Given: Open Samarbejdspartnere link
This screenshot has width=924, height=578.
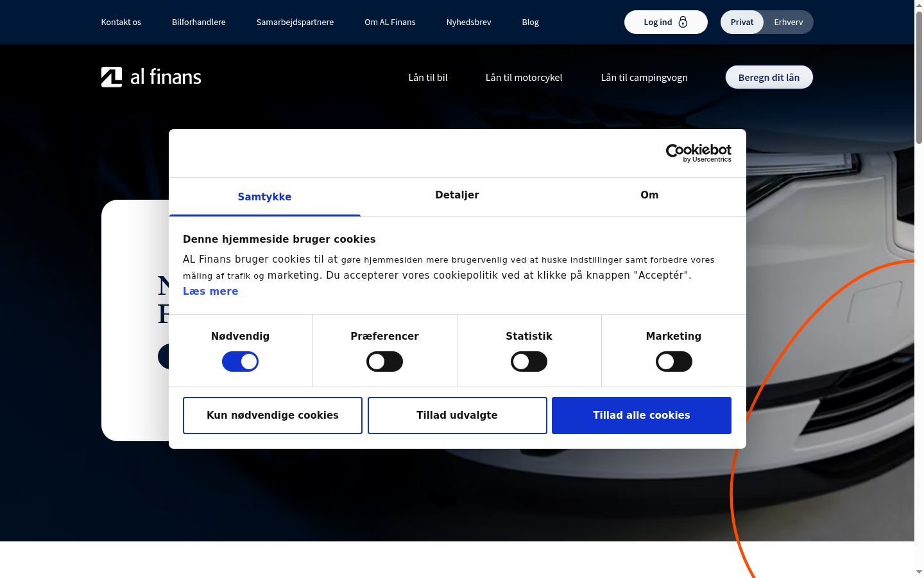Looking at the screenshot, I should [295, 22].
